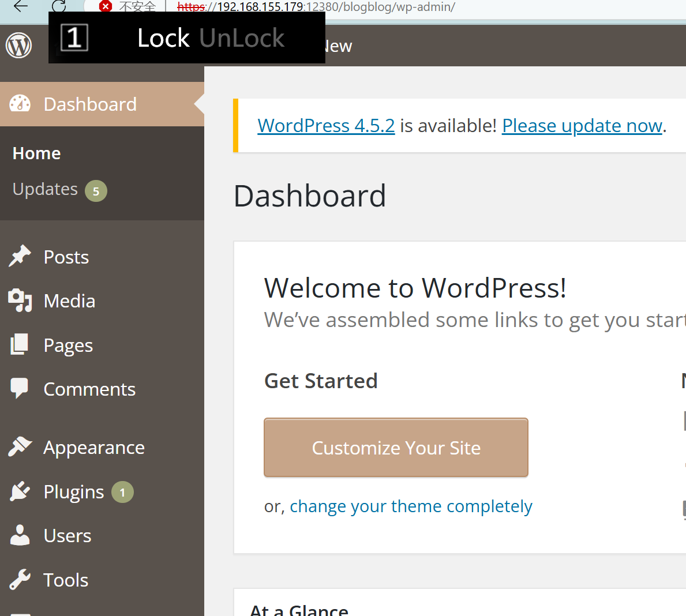Viewport: 686px width, 616px height.
Task: Click the Dashboard page title
Action: [x=310, y=196]
